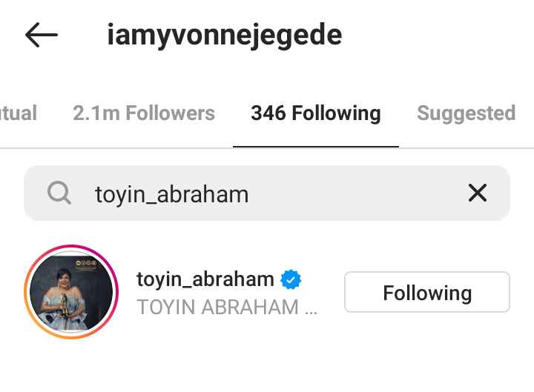Click the magnifying glass search icon

pyautogui.click(x=59, y=193)
